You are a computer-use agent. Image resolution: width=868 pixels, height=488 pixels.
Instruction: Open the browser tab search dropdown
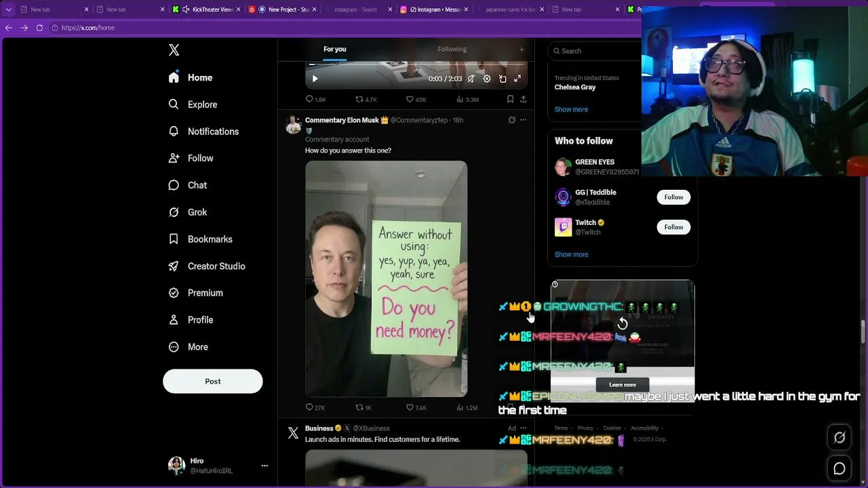pyautogui.click(x=9, y=9)
